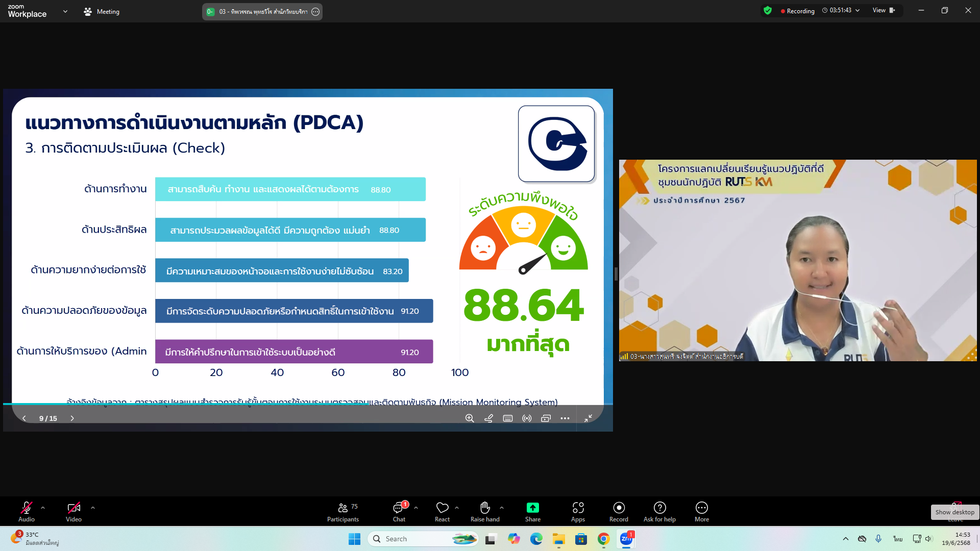Image resolution: width=980 pixels, height=551 pixels.
Task: Click the green encryption shield icon
Action: click(768, 11)
